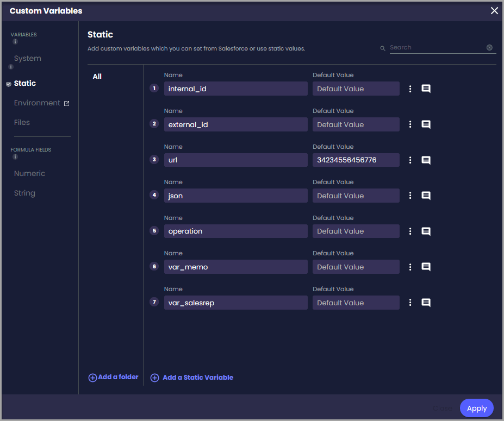Screen dimensions: 504x421
Task: Click plus icon beside Add a Static Variable
Action: [x=154, y=378]
